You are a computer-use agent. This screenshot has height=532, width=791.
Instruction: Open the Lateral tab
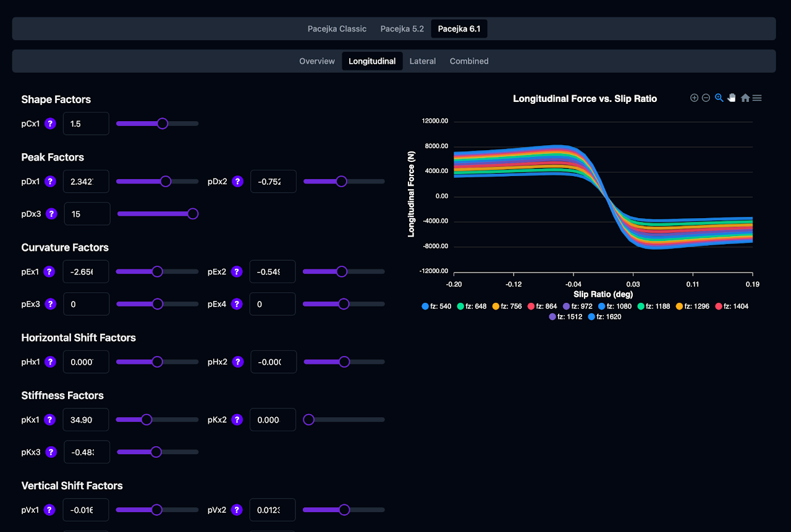click(x=423, y=61)
